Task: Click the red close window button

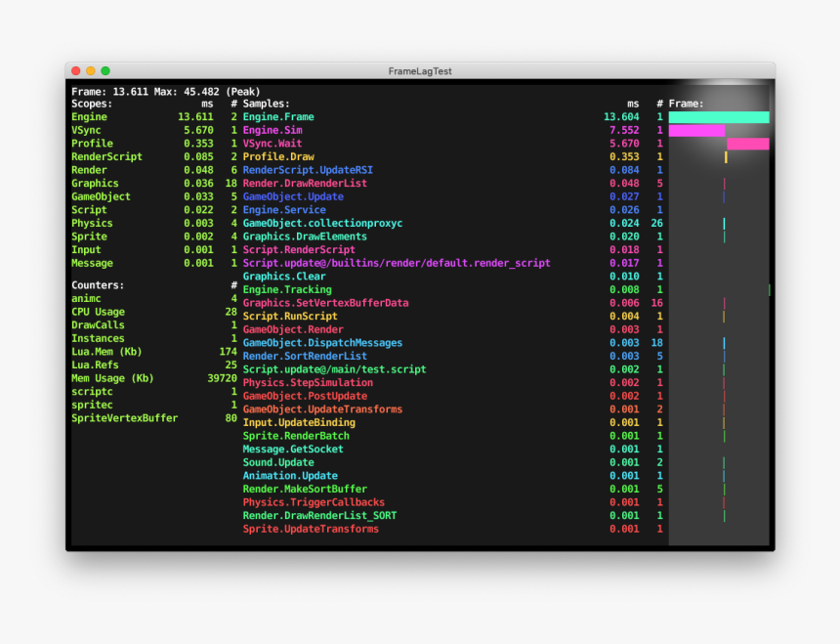Action: pos(76,70)
